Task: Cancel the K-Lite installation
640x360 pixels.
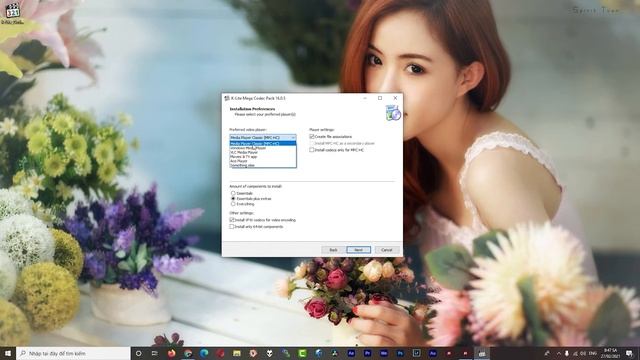Action: (x=387, y=250)
